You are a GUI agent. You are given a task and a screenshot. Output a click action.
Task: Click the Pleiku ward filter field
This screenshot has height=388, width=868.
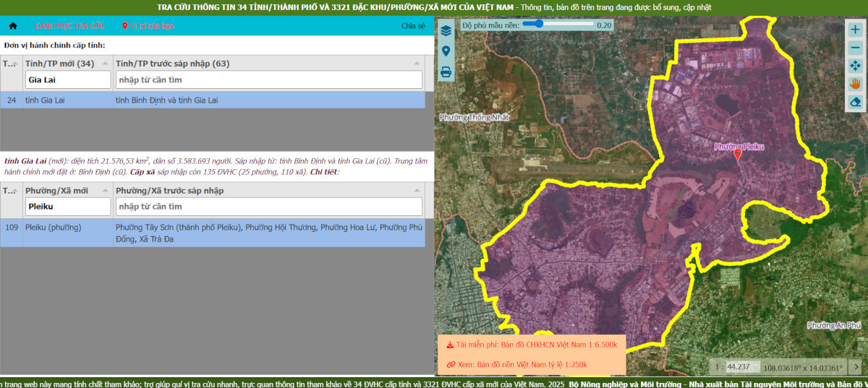[68, 207]
